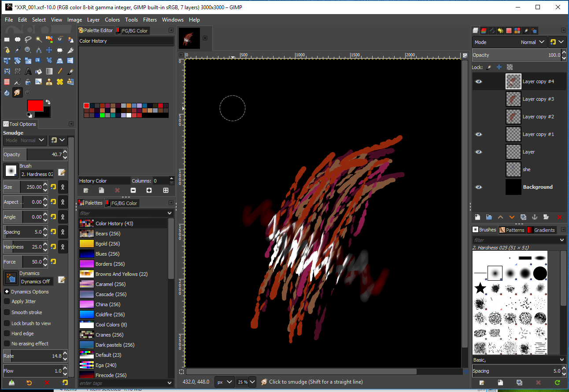
Task: Choose the Bucket Fill tool
Action: click(x=39, y=71)
